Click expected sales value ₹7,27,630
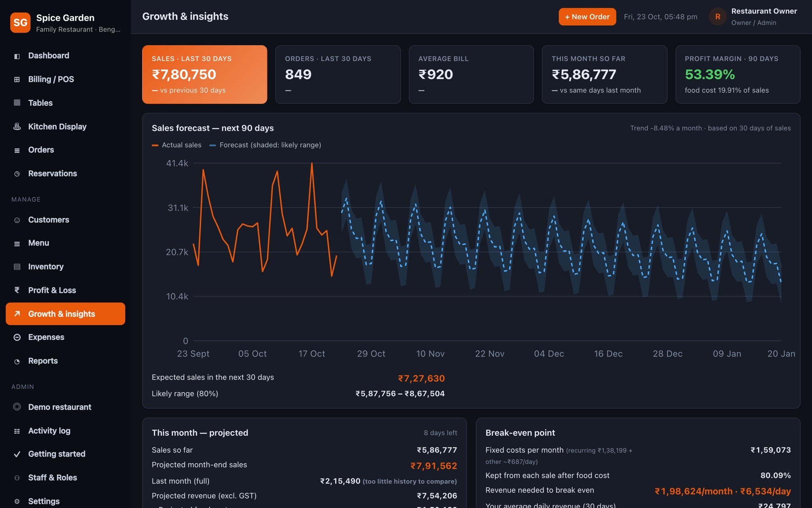Screen dimensions: 812x508 click(x=421, y=378)
